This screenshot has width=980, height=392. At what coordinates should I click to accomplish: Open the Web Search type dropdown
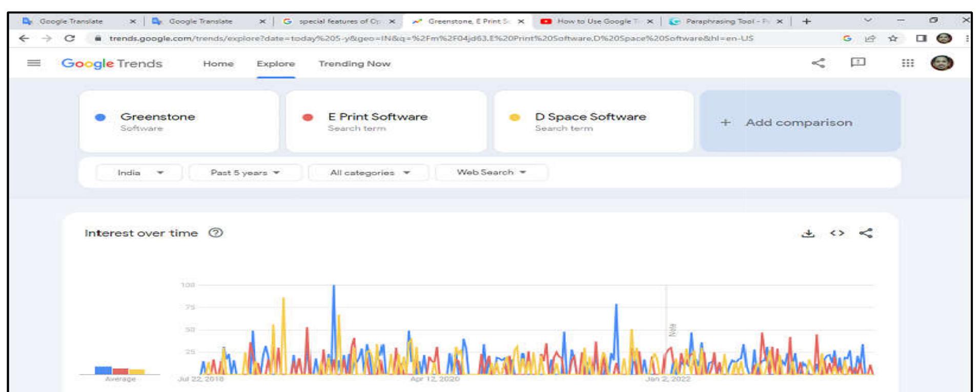tap(491, 173)
